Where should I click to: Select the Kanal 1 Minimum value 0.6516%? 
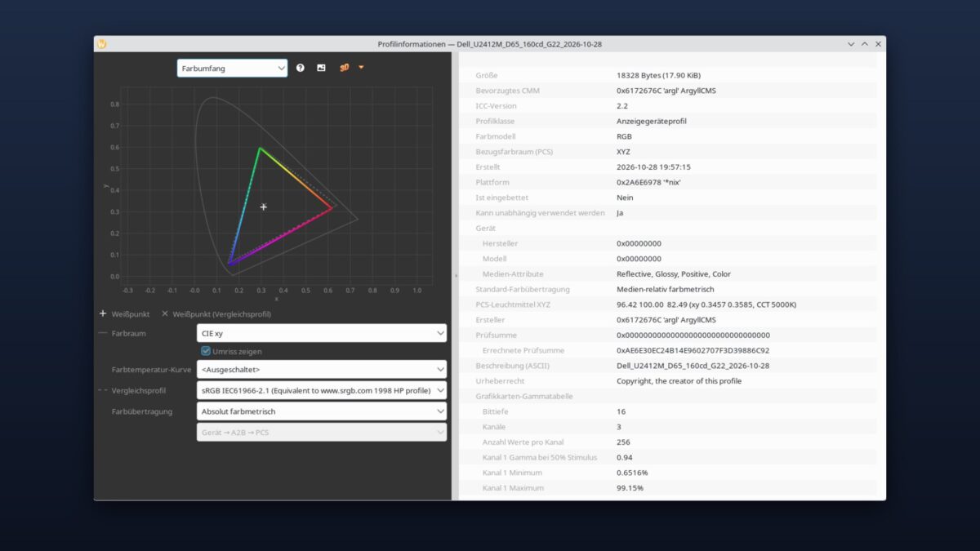coord(632,473)
